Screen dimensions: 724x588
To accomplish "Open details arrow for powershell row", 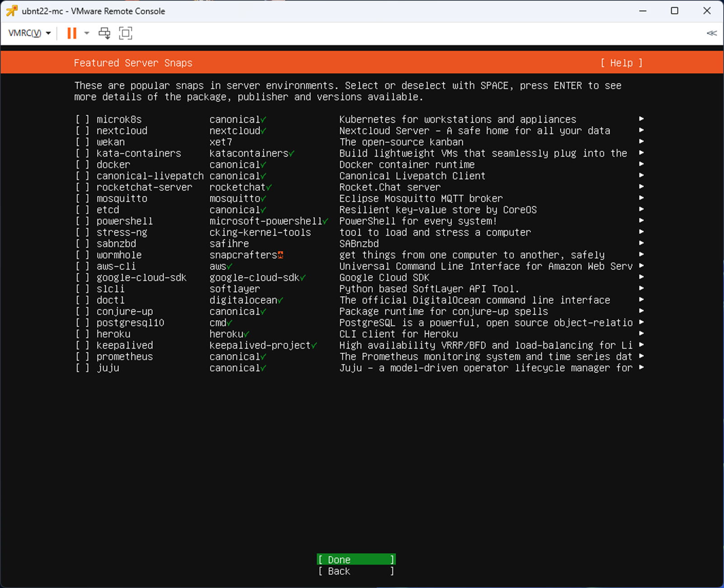I will click(641, 220).
